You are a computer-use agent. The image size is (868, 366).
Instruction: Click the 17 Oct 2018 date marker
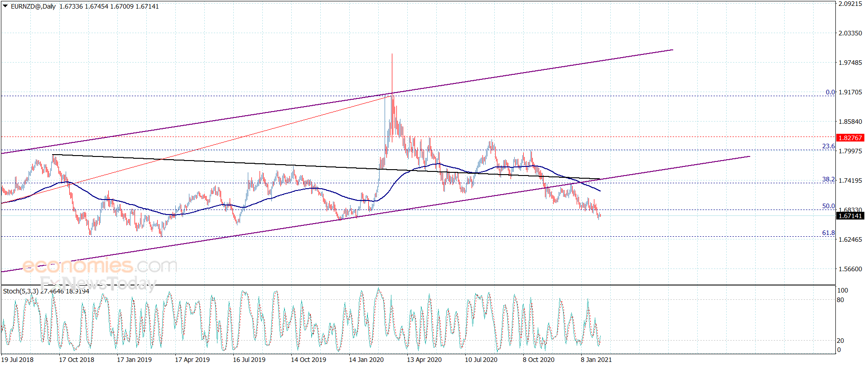click(77, 360)
